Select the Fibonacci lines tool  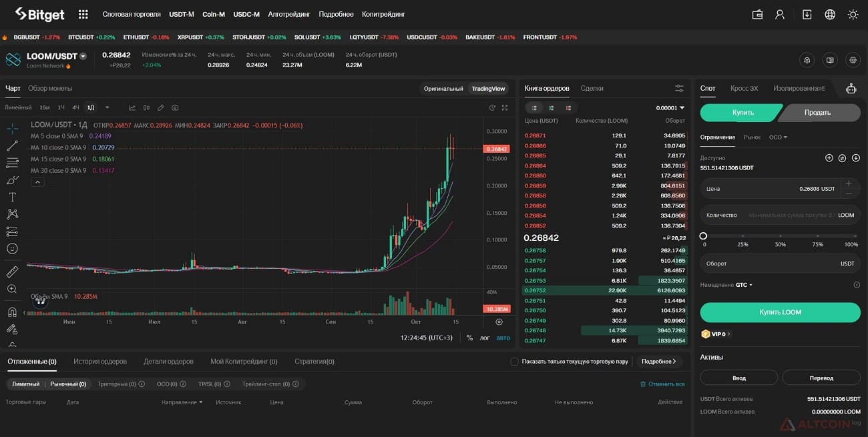point(12,162)
